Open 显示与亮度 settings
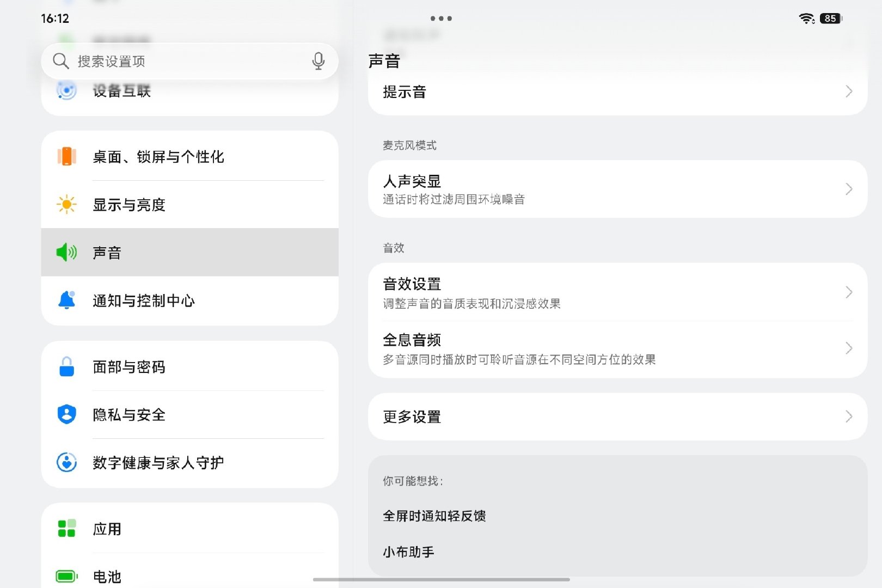This screenshot has height=588, width=882. pyautogui.click(x=189, y=205)
